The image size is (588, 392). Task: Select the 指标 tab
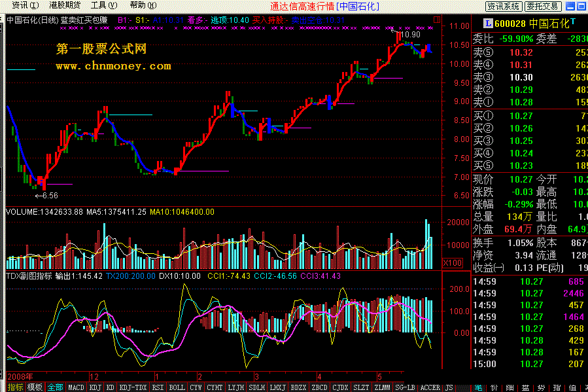16,387
